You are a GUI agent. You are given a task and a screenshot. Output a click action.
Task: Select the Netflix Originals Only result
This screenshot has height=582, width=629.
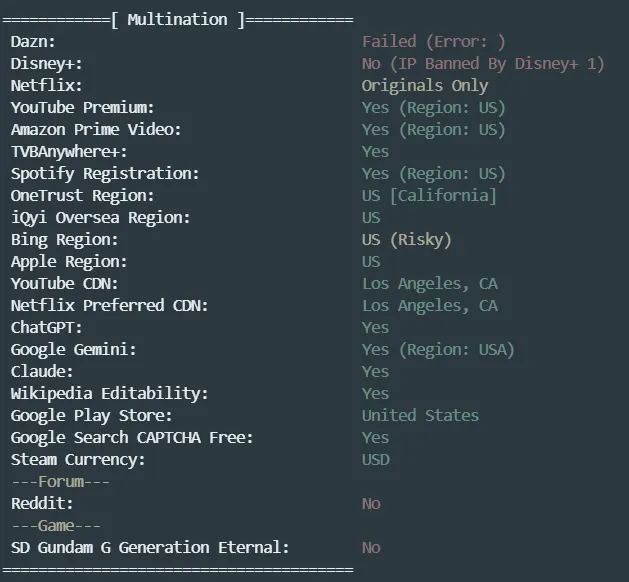point(425,86)
